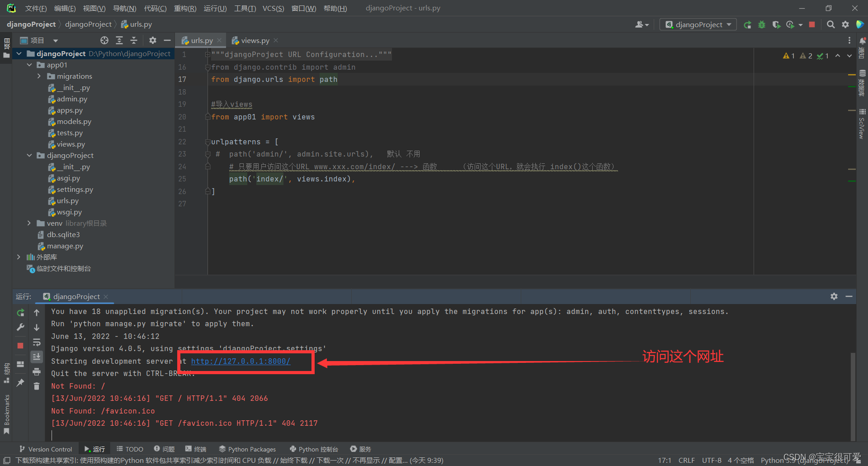Click the red Stop button in top toolbar
868x466 pixels.
[812, 25]
